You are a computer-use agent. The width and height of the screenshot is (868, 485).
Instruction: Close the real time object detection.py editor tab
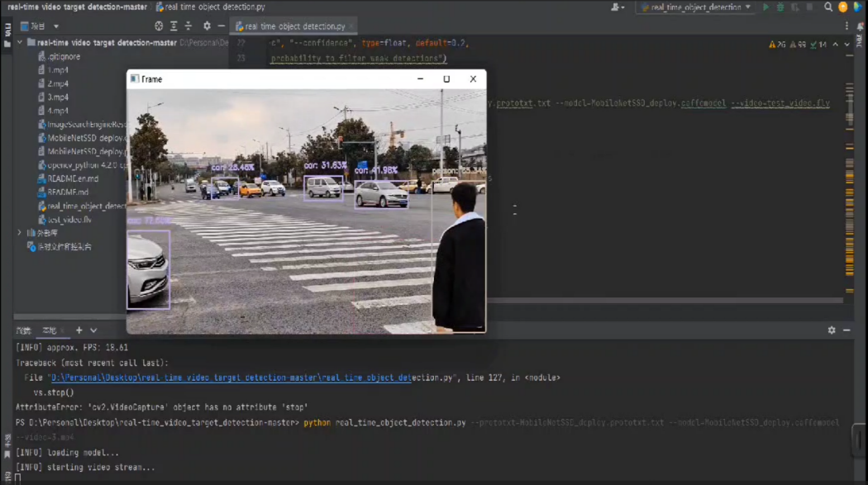pyautogui.click(x=351, y=26)
